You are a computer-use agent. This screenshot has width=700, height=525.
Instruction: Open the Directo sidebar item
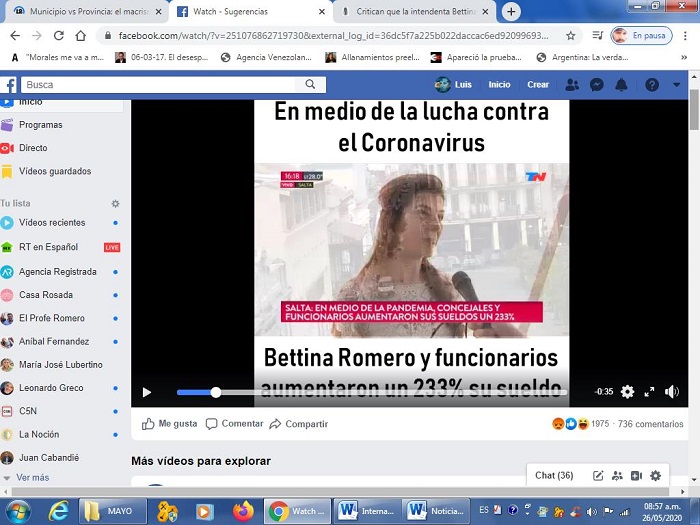pyautogui.click(x=33, y=148)
